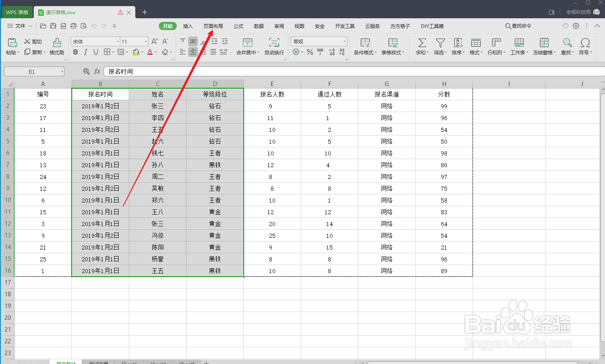The width and height of the screenshot is (605, 364).
Task: Expand the Merge and Center (合并居中) dropdown
Action: (x=258, y=53)
